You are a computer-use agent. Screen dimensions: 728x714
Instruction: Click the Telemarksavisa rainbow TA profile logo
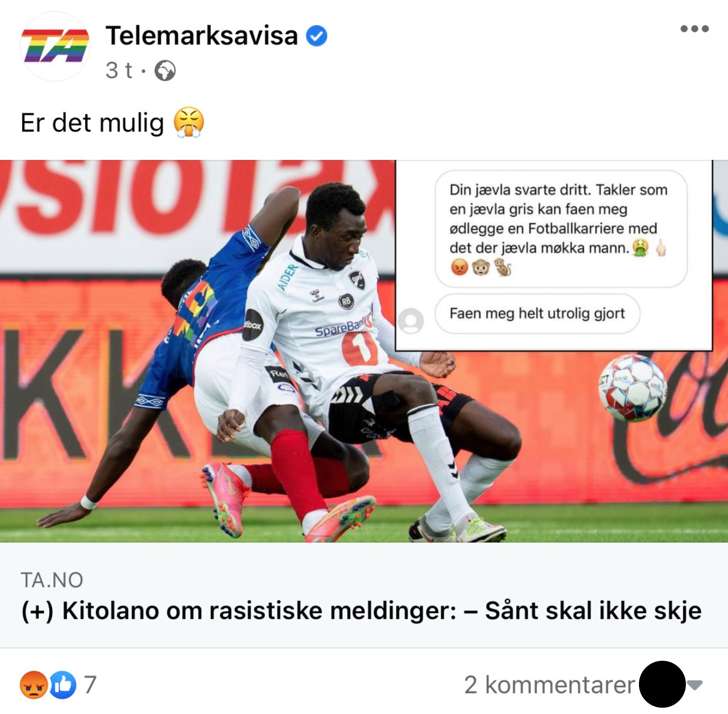pyautogui.click(x=55, y=46)
